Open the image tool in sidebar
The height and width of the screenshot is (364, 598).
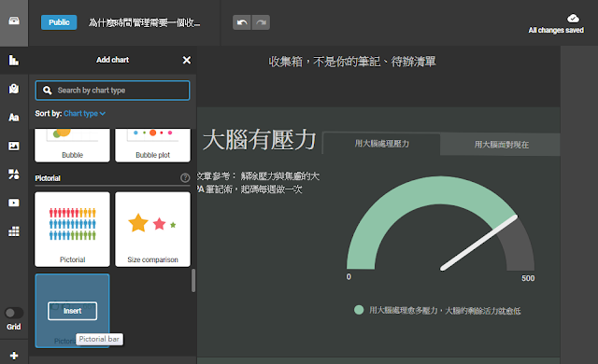click(x=14, y=146)
